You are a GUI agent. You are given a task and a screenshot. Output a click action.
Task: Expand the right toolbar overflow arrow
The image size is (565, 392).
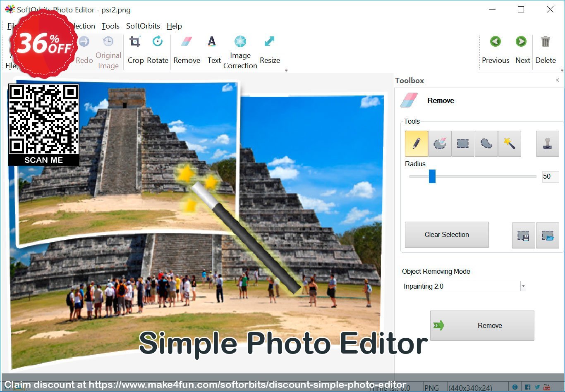coord(562,70)
